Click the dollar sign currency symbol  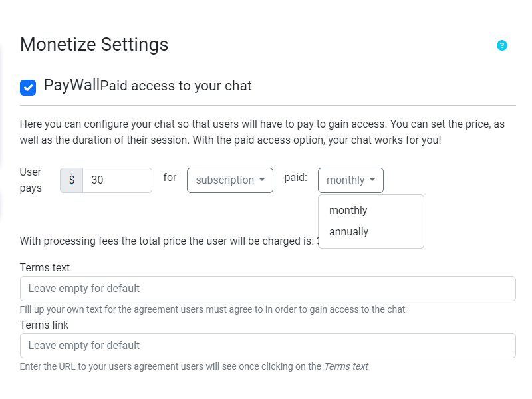click(70, 180)
